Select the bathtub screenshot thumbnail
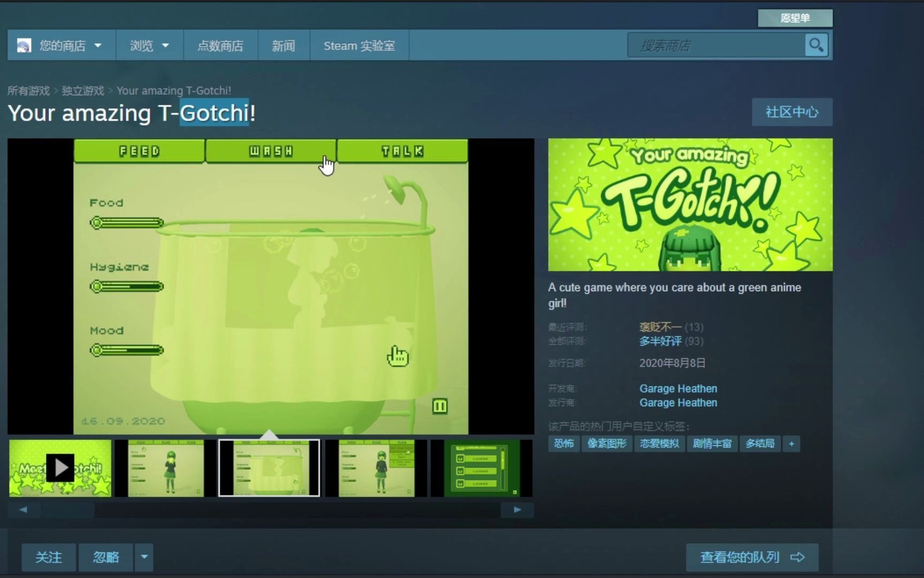Image resolution: width=924 pixels, height=578 pixels. [269, 467]
